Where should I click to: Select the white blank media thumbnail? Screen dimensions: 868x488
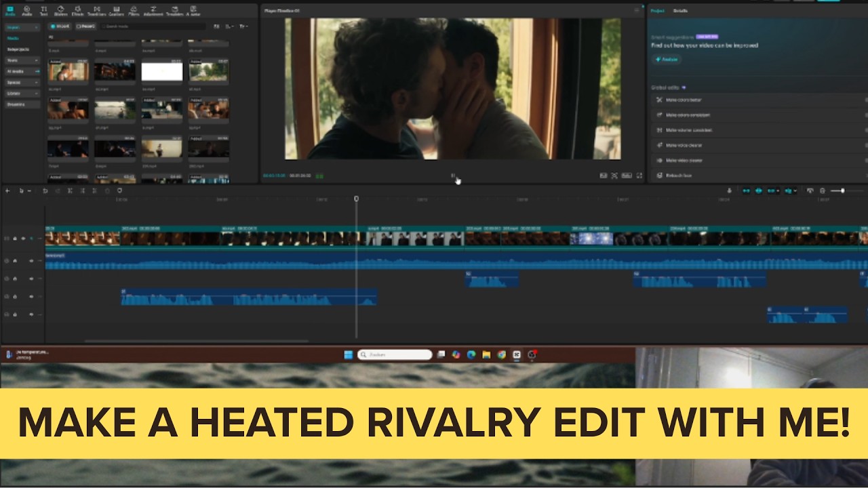[162, 71]
